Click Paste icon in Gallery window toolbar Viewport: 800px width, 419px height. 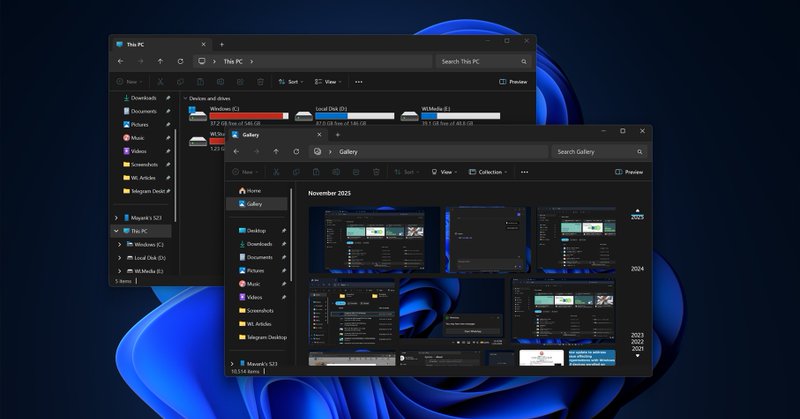[x=316, y=172]
